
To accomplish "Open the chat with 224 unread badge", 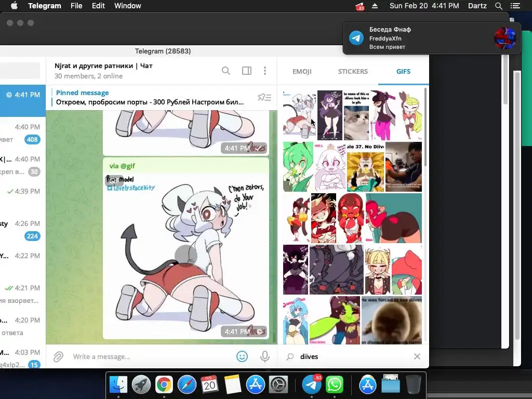I will point(23,230).
